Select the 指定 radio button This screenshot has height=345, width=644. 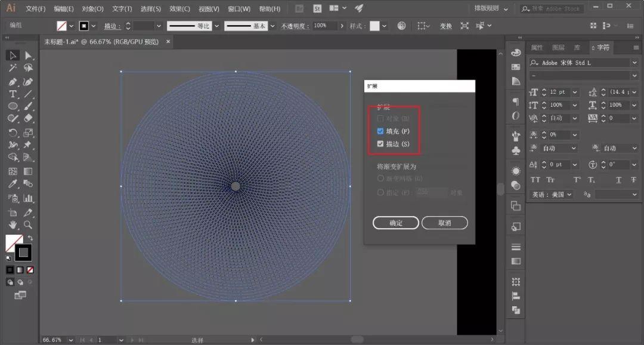[x=380, y=192]
